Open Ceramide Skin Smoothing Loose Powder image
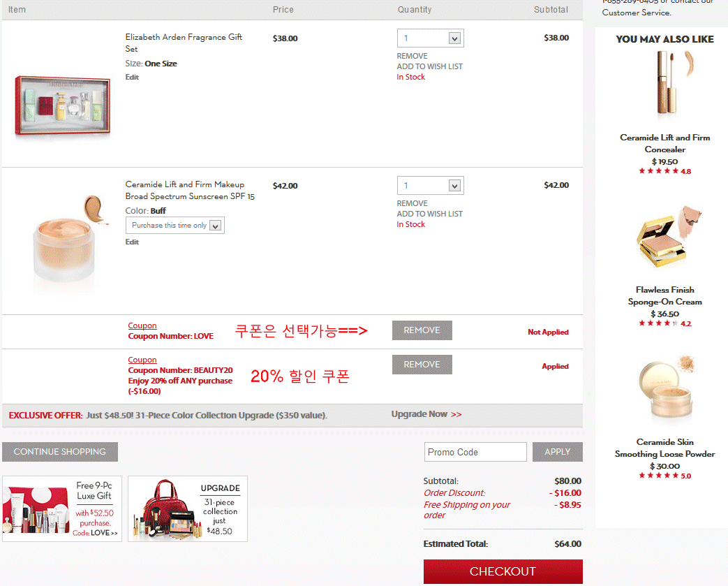728x586 pixels. [x=667, y=388]
